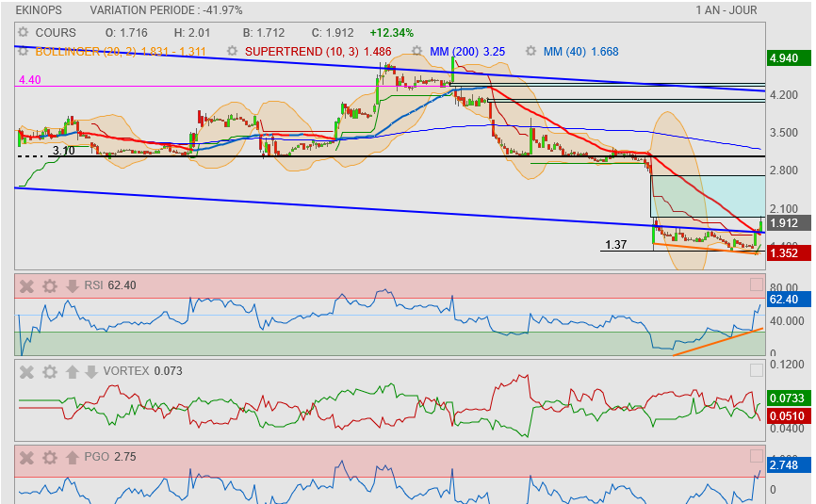This screenshot has width=816, height=504.
Task: Open the 1 AN - JOUR period selector
Action: (x=726, y=10)
